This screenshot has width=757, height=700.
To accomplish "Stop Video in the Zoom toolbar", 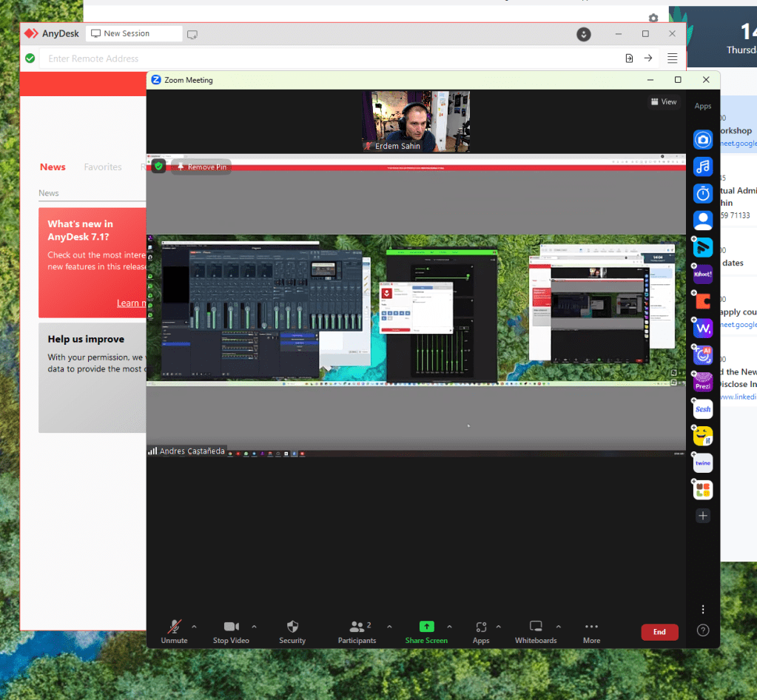I will (232, 632).
